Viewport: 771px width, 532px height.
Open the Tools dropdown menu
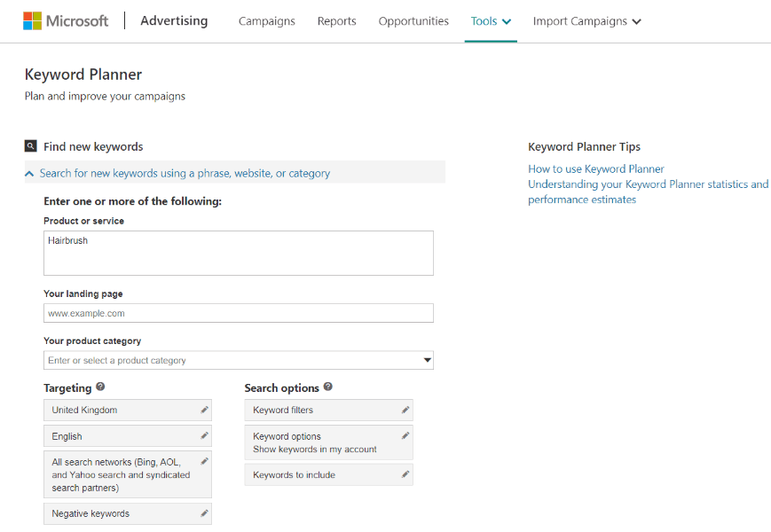point(491,21)
